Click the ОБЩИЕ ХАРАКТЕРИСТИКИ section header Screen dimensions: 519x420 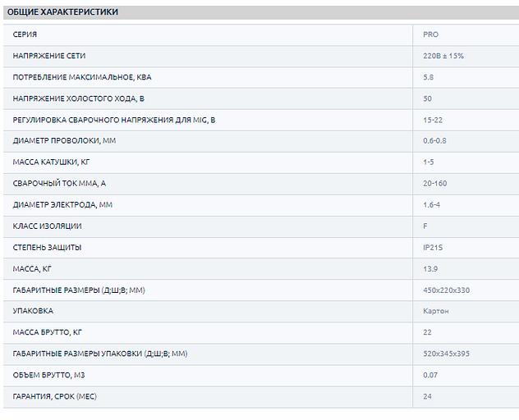click(x=67, y=12)
